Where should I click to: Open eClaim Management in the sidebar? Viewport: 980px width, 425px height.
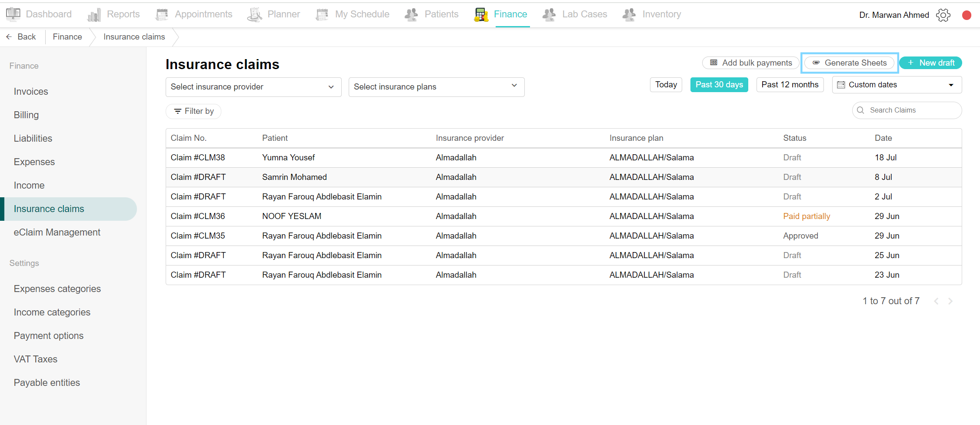(57, 232)
